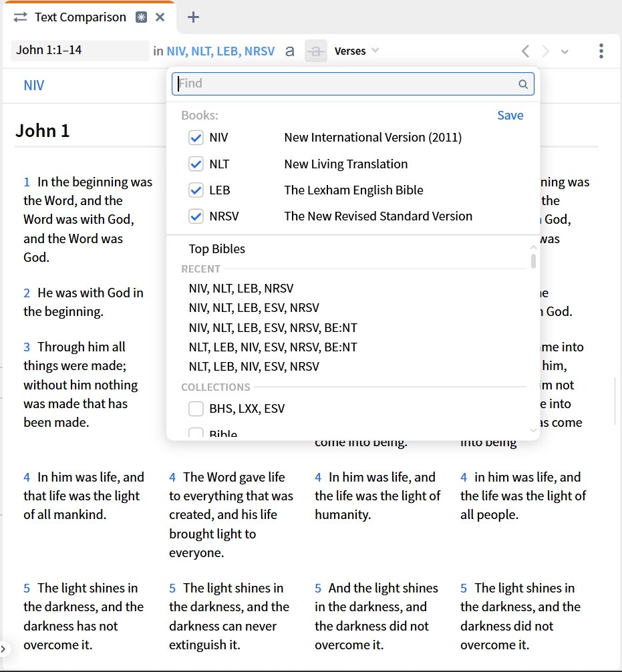The width and height of the screenshot is (622, 672).
Task: Choose recent list NIV, NLT, LEB, ESV, NRSV
Action: click(x=254, y=308)
